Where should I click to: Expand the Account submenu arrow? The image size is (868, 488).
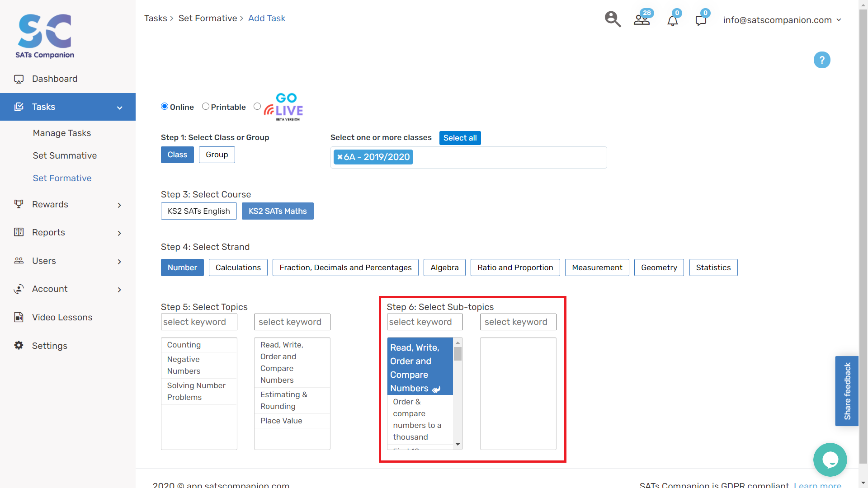119,290
